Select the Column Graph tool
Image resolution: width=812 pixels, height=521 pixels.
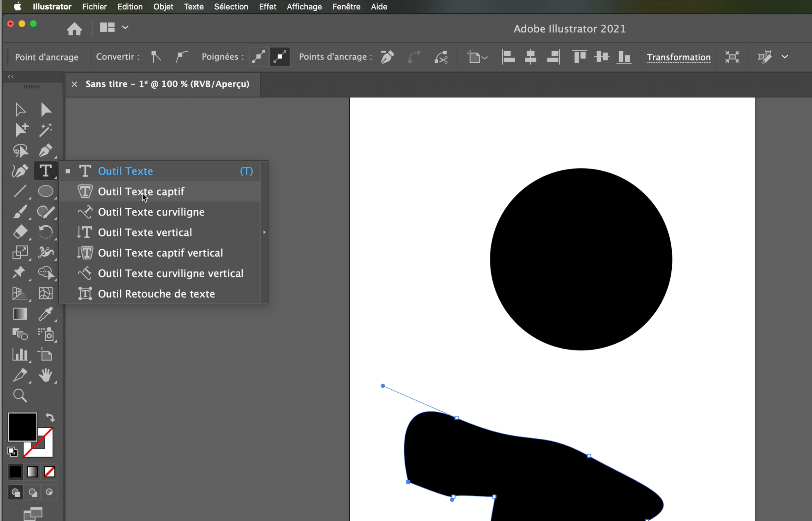point(20,355)
